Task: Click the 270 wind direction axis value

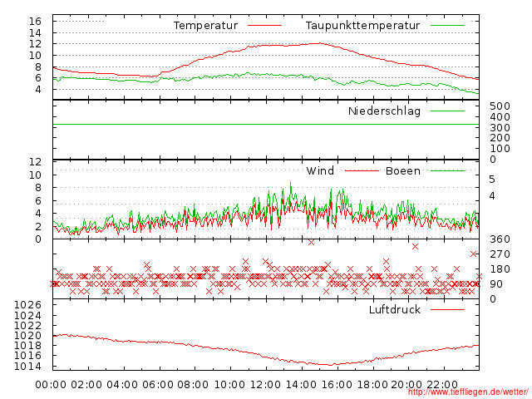Action: (500, 254)
